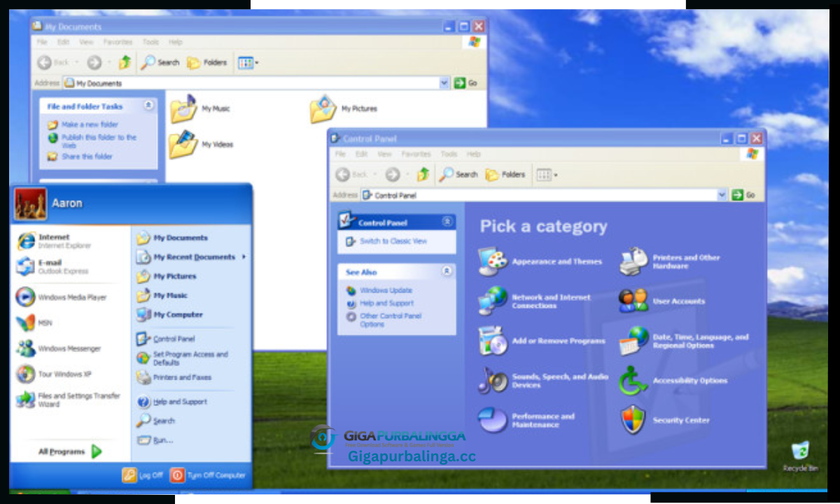Open Windows Messenger in Start menu

pos(59,349)
